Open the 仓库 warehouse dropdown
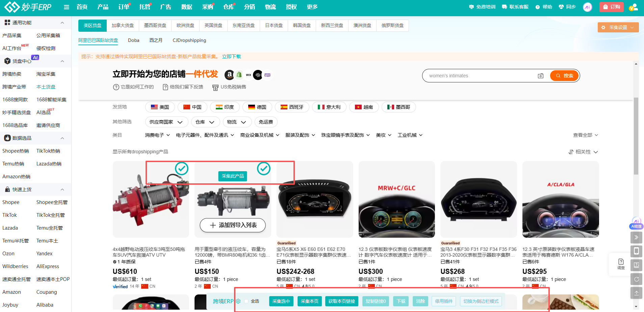Screen dimensions: 644x312 [205, 122]
